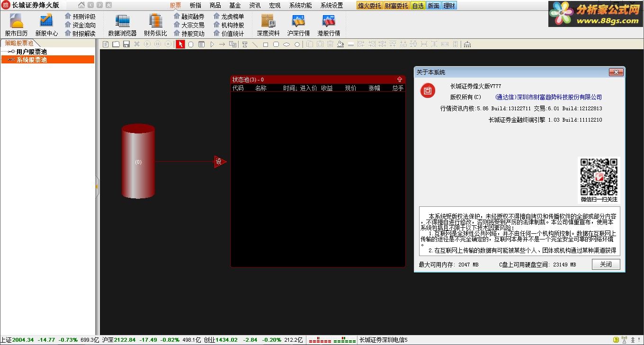The image size is (644, 345).
Task: Click the 理财 button
Action: click(x=449, y=6)
